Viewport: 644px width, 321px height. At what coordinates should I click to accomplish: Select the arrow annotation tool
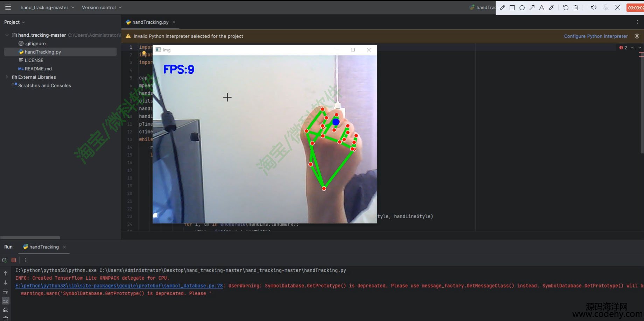(x=532, y=7)
